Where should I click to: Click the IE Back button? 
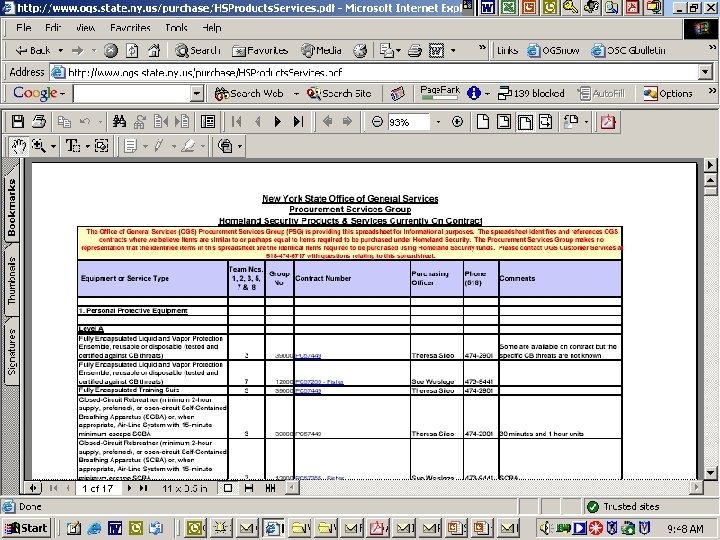(33, 51)
